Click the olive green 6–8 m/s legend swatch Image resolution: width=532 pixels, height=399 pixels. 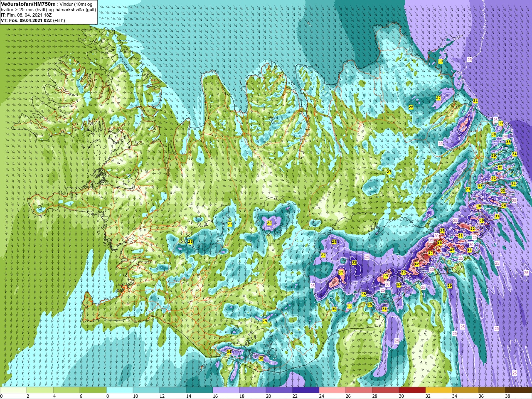point(93,390)
